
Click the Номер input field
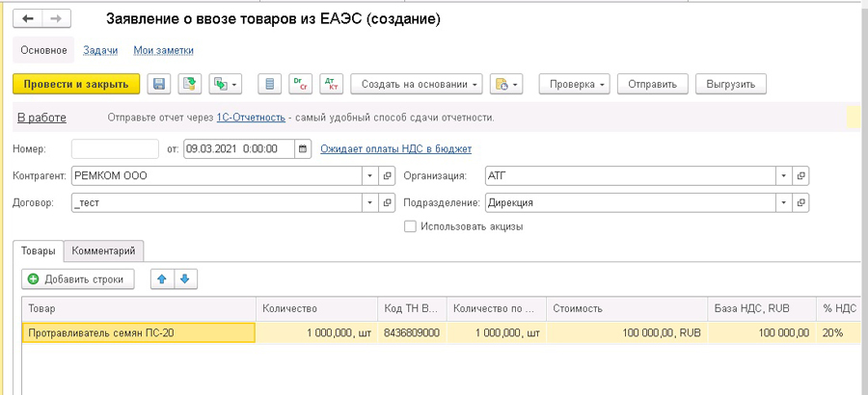point(115,148)
